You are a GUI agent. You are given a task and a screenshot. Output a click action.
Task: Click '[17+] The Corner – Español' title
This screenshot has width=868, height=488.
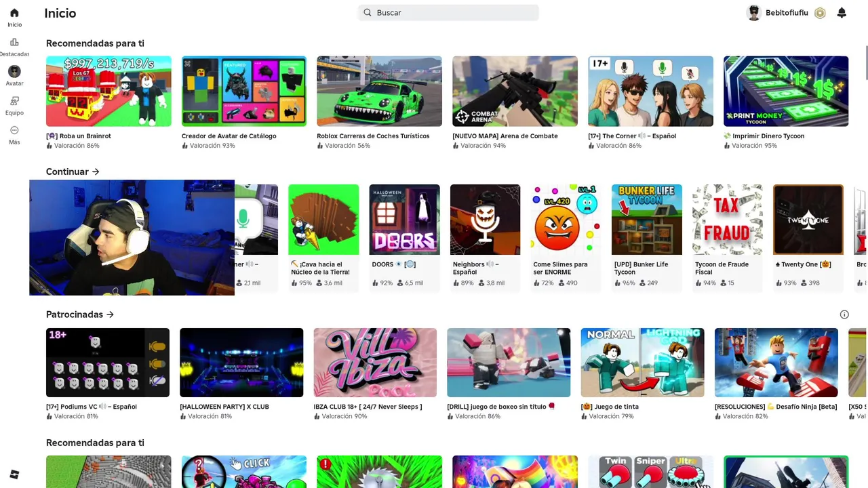[632, 136]
